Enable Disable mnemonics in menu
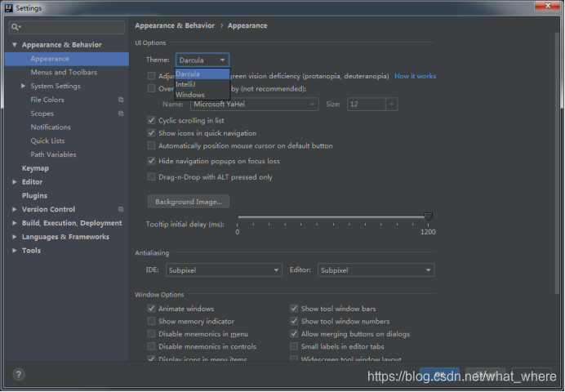Screen dimensions: 565x392 pyautogui.click(x=151, y=334)
